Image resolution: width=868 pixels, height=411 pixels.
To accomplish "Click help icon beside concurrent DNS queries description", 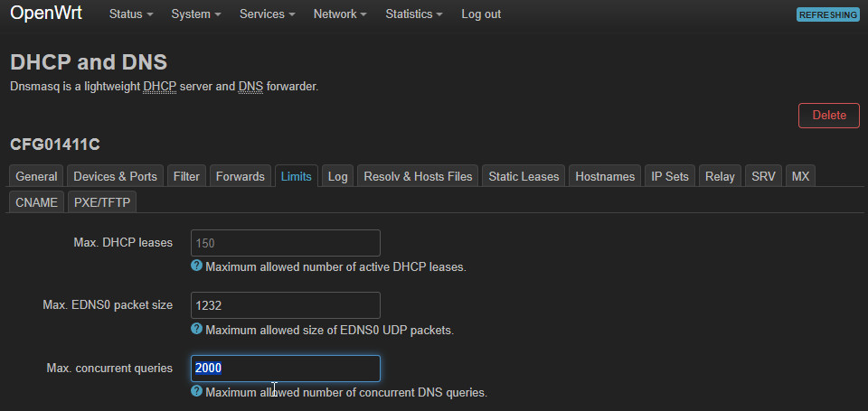I will [x=196, y=392].
